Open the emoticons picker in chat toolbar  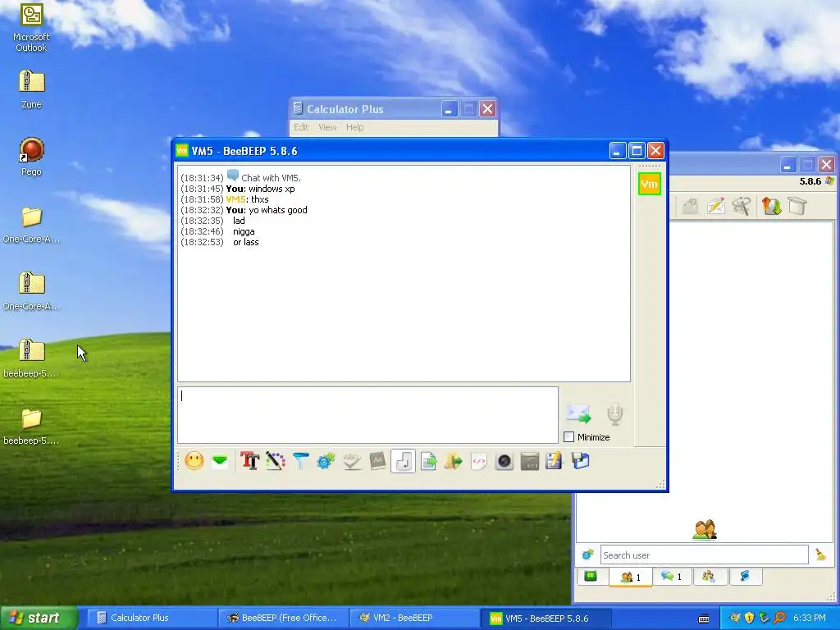[x=194, y=461]
